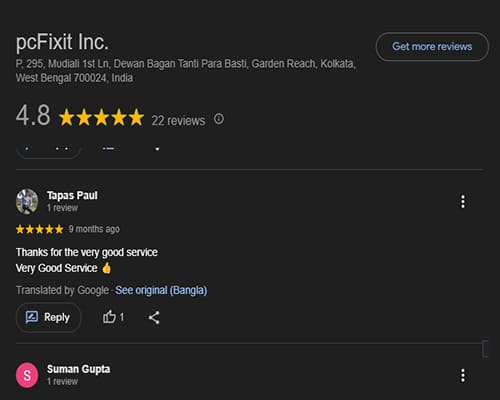Reply to Tapas Paul's review
500x400 pixels.
coord(48,317)
